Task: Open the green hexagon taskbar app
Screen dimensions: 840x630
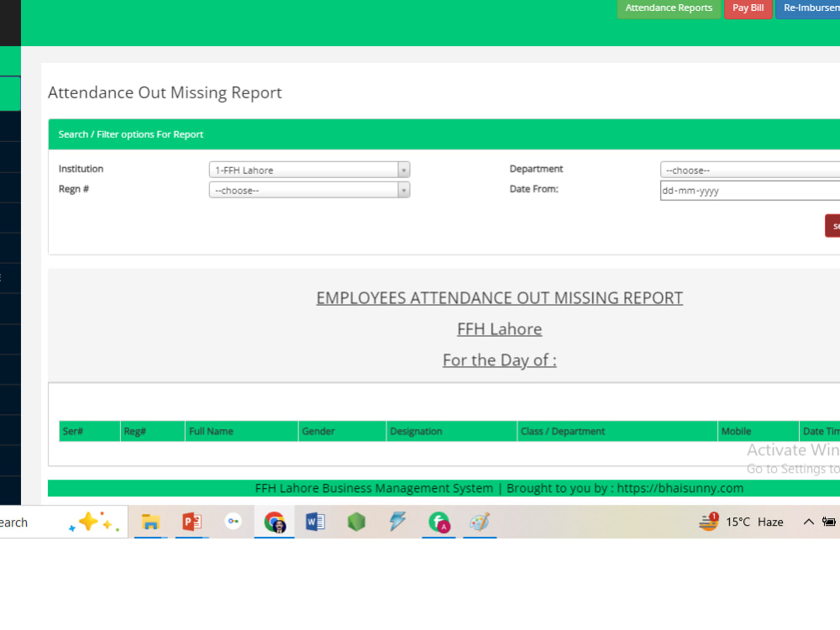Action: pos(356,522)
